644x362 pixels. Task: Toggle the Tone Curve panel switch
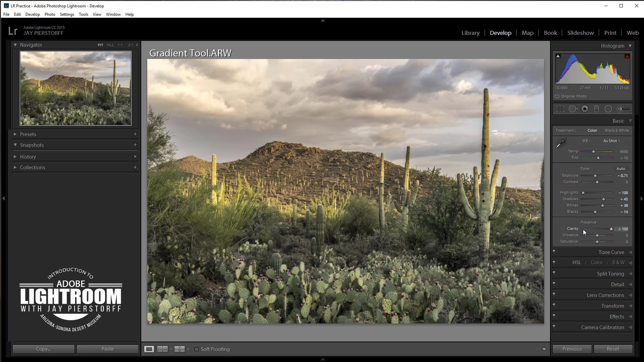554,252
